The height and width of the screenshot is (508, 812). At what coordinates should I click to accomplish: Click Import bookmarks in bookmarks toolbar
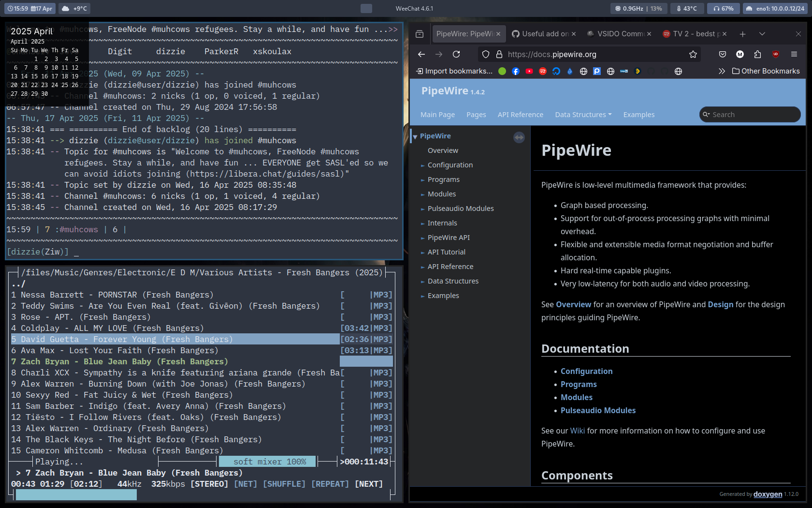tap(454, 71)
